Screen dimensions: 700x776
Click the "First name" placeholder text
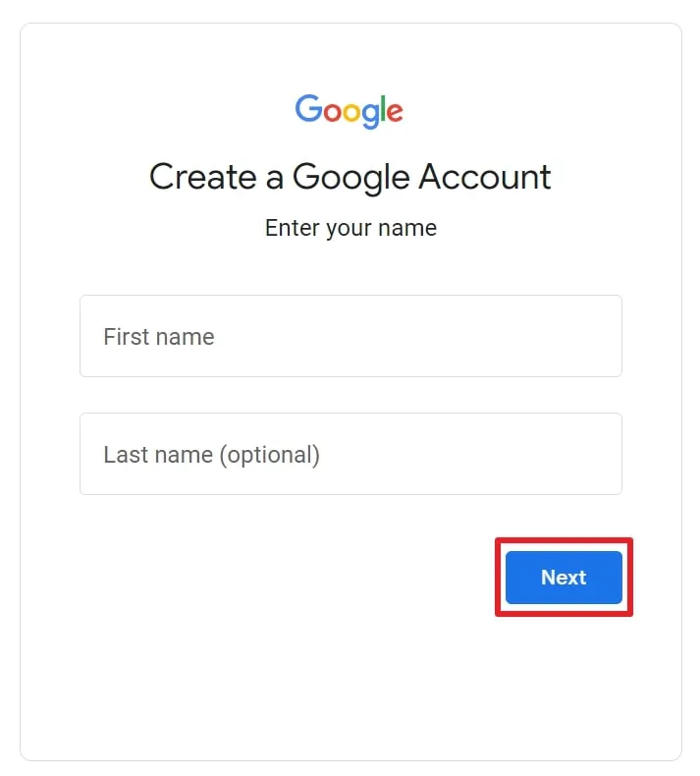158,337
